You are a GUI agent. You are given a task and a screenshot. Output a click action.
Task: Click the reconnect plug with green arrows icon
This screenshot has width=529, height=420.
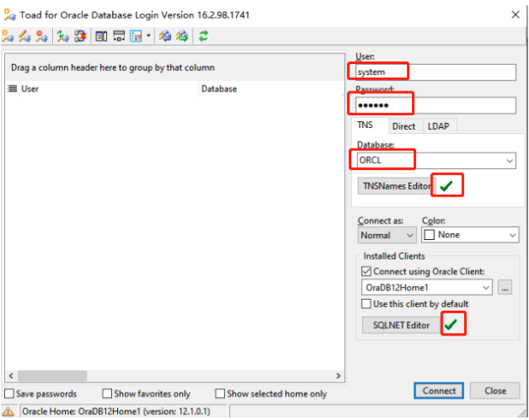62,36
